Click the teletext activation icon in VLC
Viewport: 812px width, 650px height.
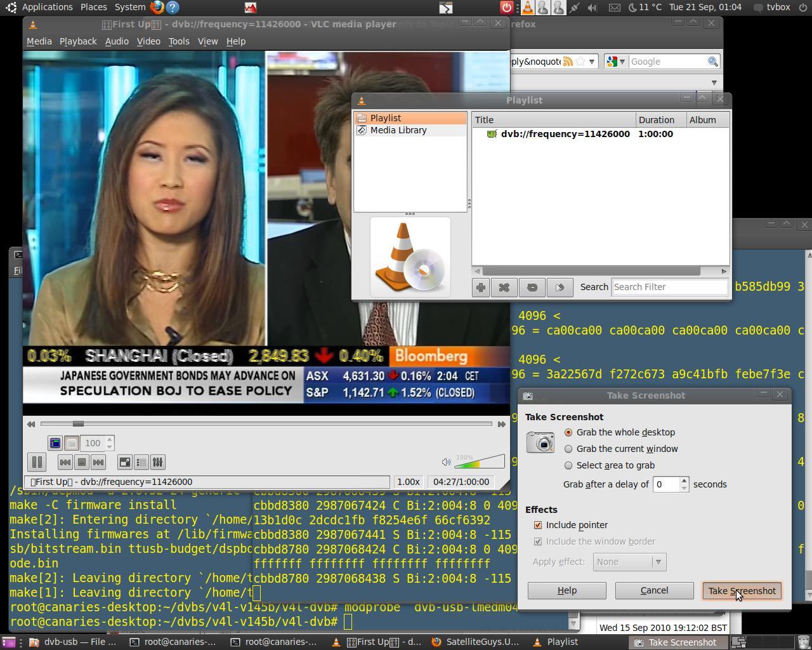coord(55,443)
